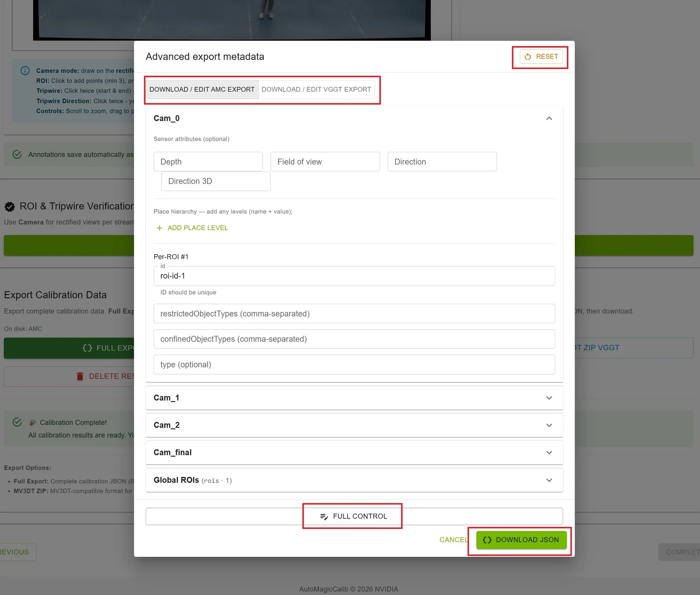Screen dimensions: 700x595
Task: Click the Depth sensor attribute field
Action: pos(208,161)
